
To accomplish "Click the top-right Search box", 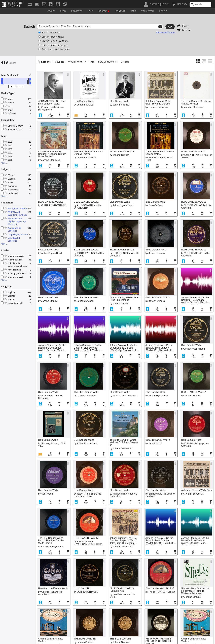I will tap(200, 4).
